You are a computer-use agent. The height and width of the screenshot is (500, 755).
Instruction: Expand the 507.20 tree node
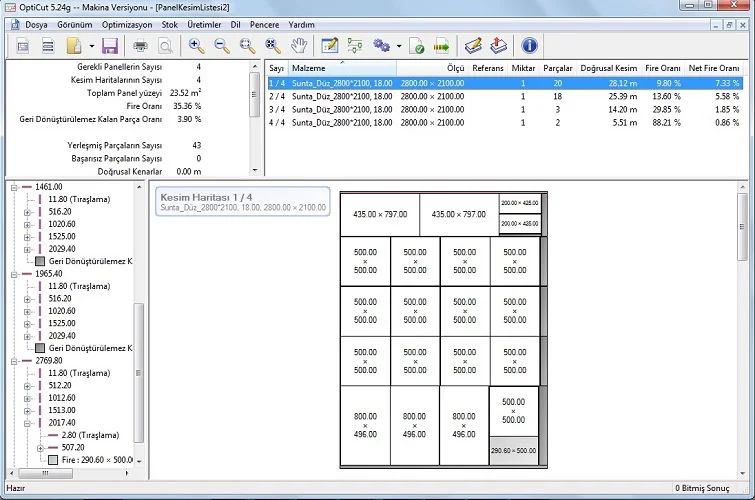click(40, 448)
